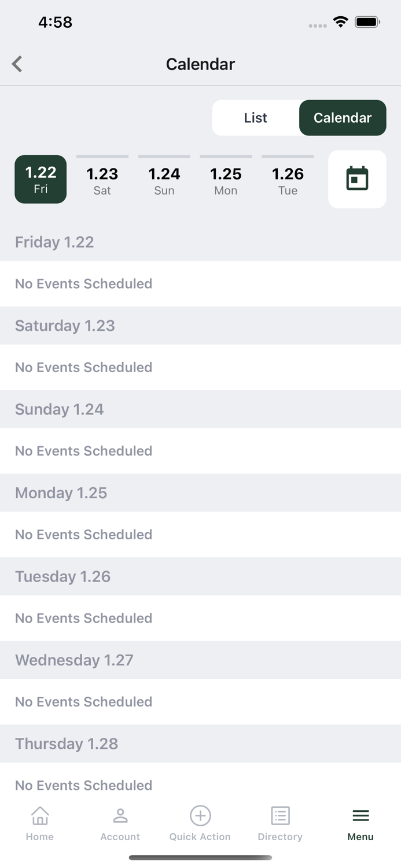The width and height of the screenshot is (401, 868).
Task: Open the Menu hamburger icon
Action: point(360,816)
